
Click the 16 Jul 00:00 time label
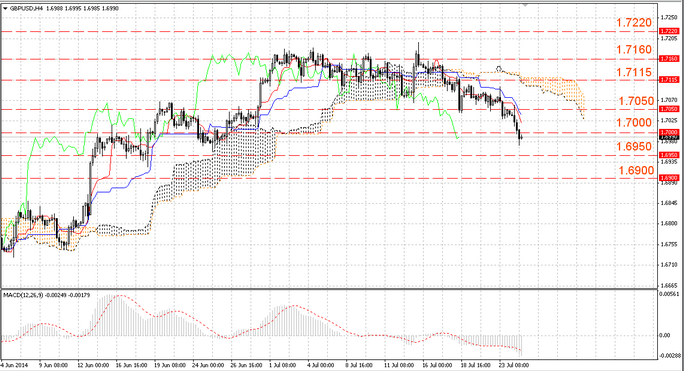tap(438, 365)
